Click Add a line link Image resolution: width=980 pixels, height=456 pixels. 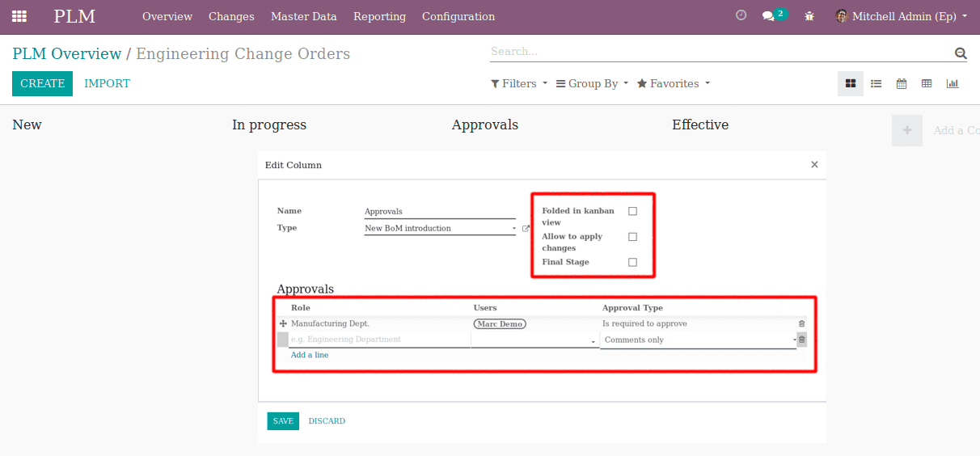click(310, 355)
